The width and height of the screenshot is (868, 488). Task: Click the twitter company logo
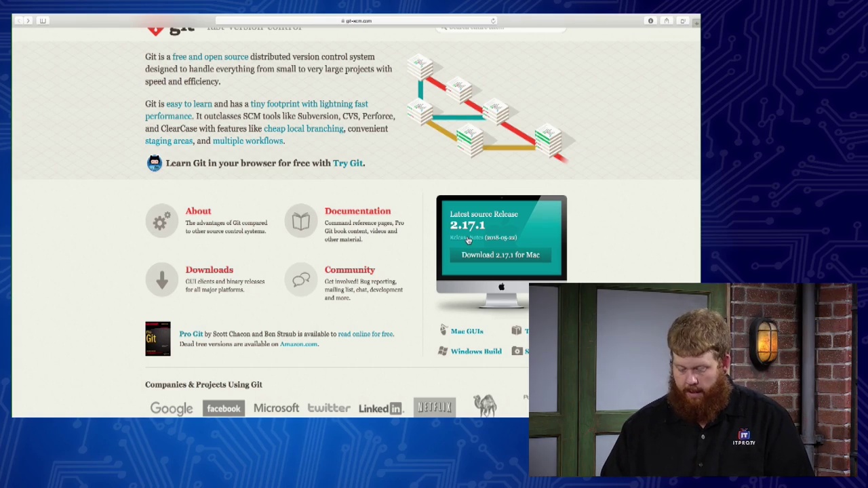coord(329,408)
